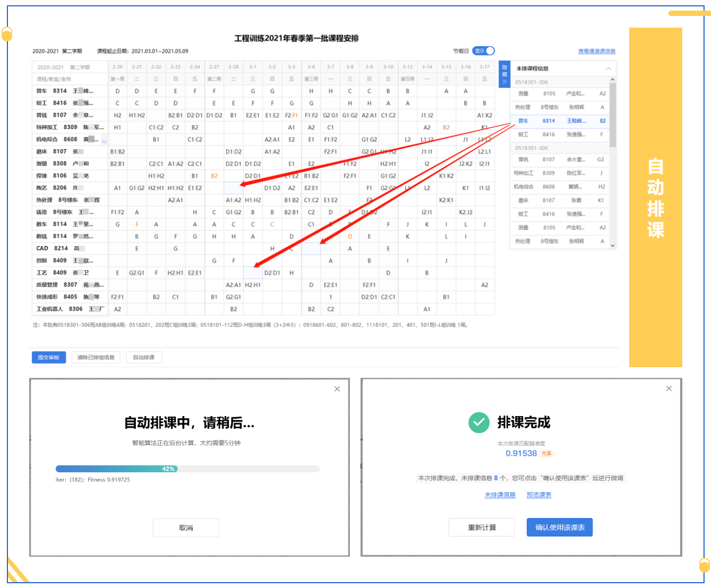Viewport: 712px width, 588px height.
Task: Open the 查看通道课信息 link
Action: (x=596, y=51)
